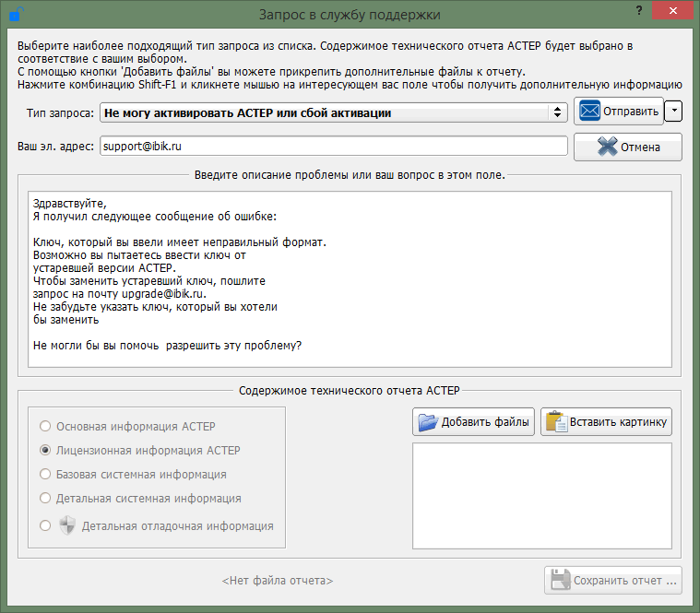Click the blue padlock icon in the title bar
Viewport: 700px width, 613px height.
point(17,14)
